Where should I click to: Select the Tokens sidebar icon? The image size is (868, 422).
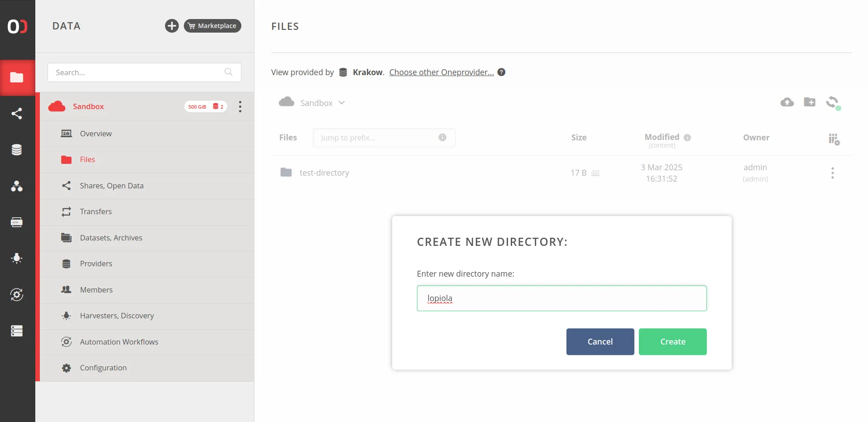pos(17,222)
